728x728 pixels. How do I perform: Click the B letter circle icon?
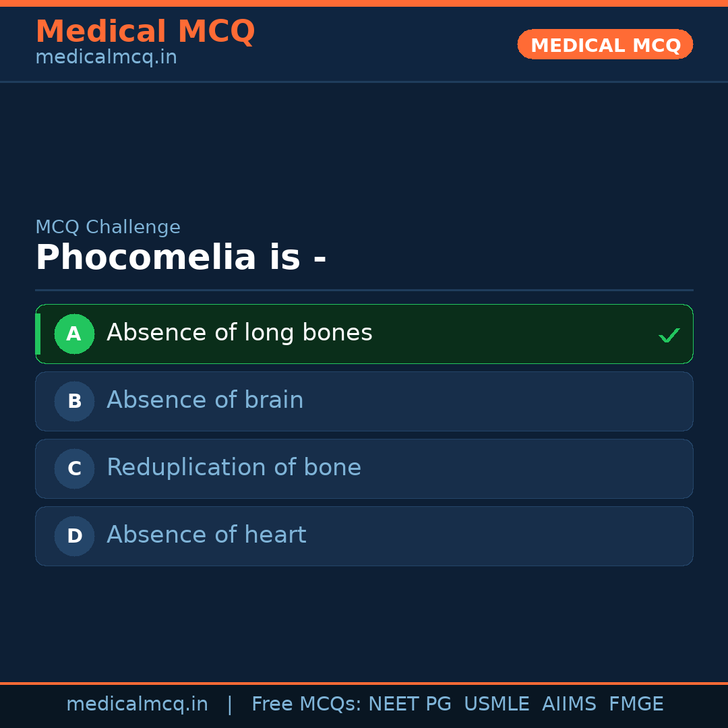(x=74, y=401)
